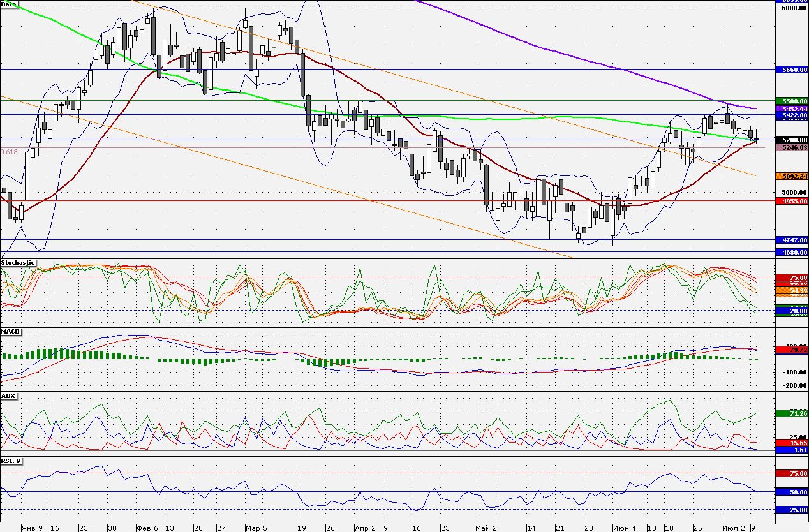Click the ADX panel title
The image size is (809, 532).
tap(9, 396)
